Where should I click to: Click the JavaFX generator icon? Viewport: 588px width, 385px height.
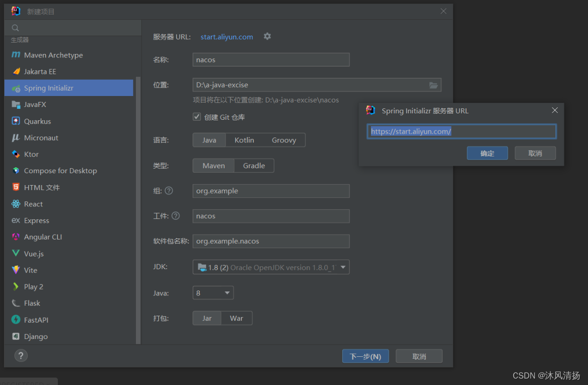pos(16,105)
